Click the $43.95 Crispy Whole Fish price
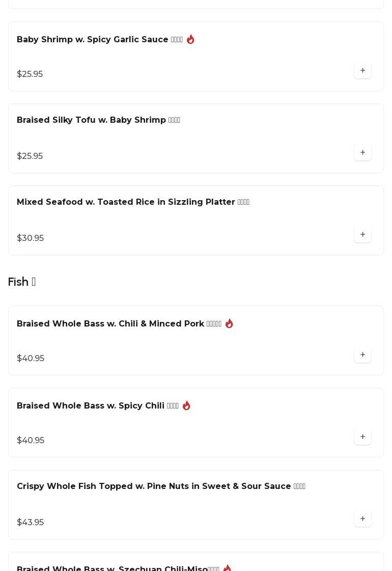Viewport: 392px width, 571px height. coord(30,522)
